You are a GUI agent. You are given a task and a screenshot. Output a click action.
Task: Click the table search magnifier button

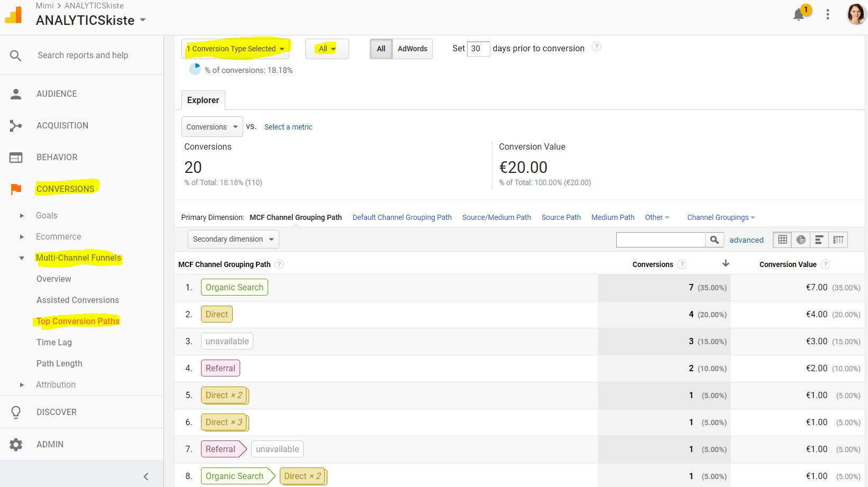coord(714,240)
